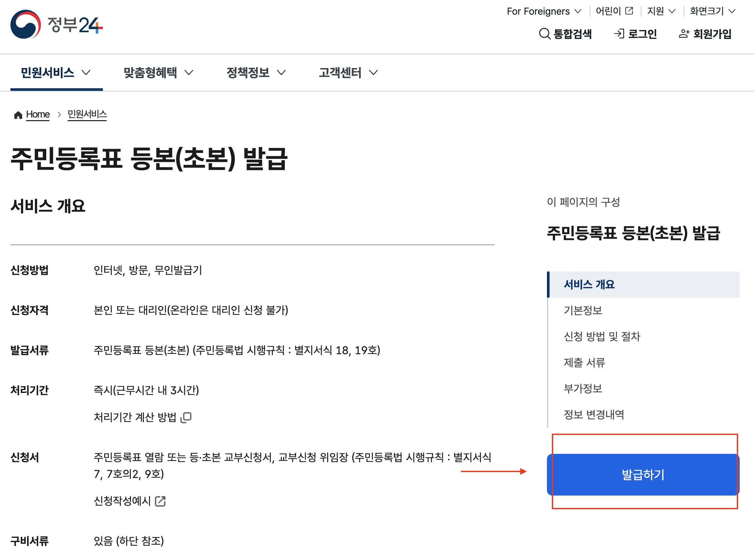Click the external link icon beside 신청작성예시
Screen dimensions: 754x560
point(160,501)
